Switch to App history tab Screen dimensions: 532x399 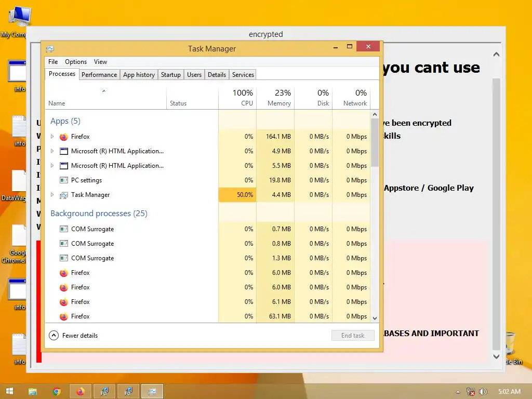[139, 75]
